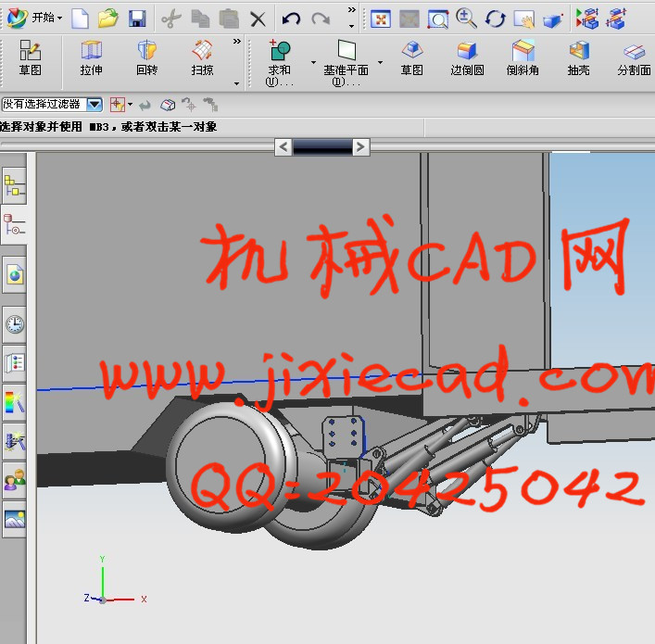
Task: Select the Edge Blend (边倒圆) tool
Action: [467, 57]
